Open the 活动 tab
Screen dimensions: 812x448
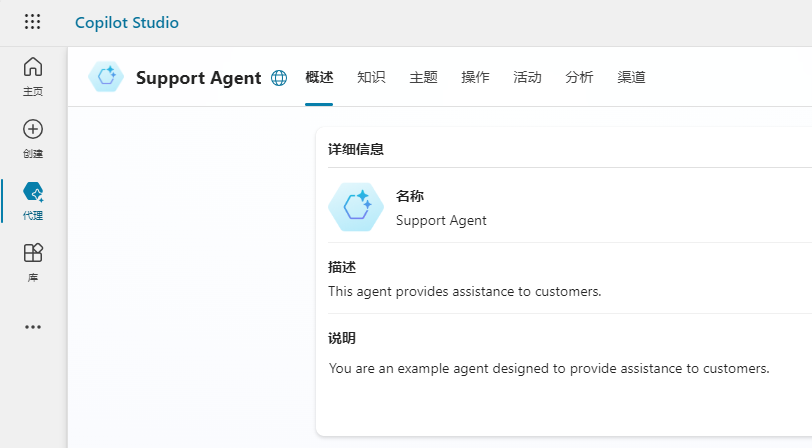coord(527,78)
